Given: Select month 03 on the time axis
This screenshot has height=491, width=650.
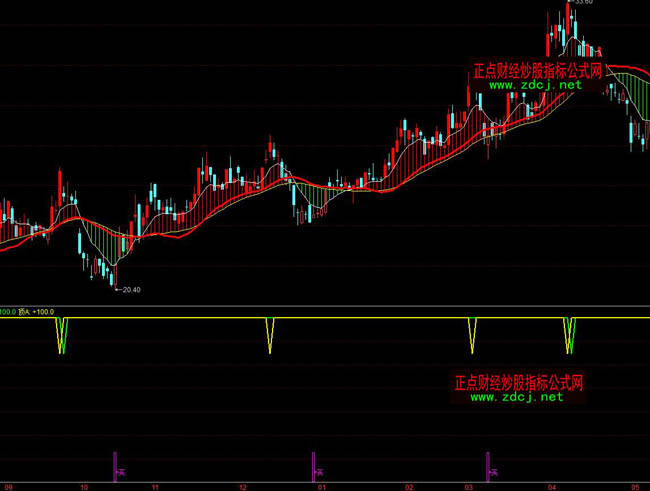Looking at the screenshot, I should [468, 486].
